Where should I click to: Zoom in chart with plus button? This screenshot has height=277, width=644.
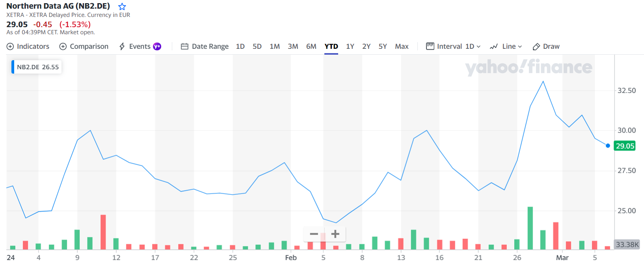[x=335, y=234]
